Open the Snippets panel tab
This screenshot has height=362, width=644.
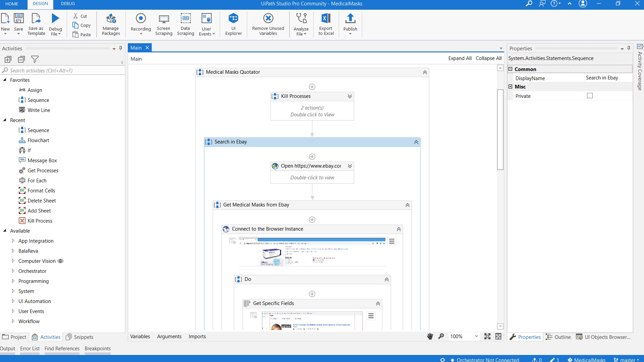(x=79, y=337)
